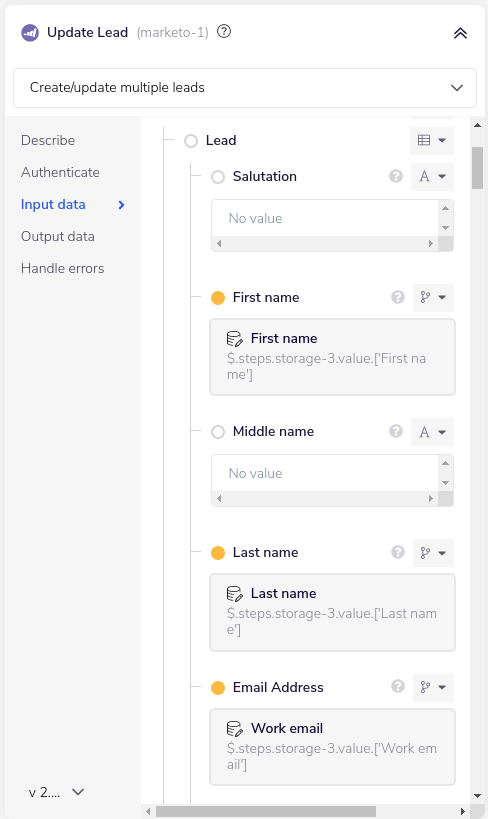Open the Last name type selector dropdown

[433, 553]
